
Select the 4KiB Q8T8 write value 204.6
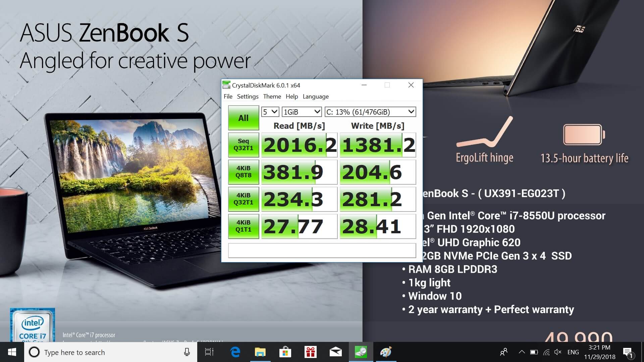click(x=378, y=172)
